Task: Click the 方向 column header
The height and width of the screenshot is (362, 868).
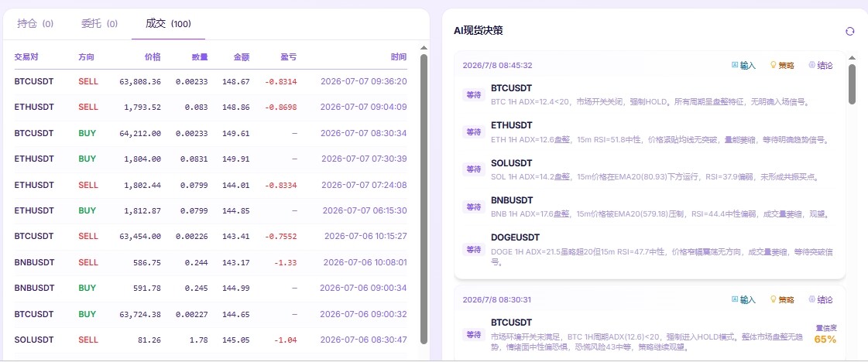Action: pyautogui.click(x=87, y=56)
